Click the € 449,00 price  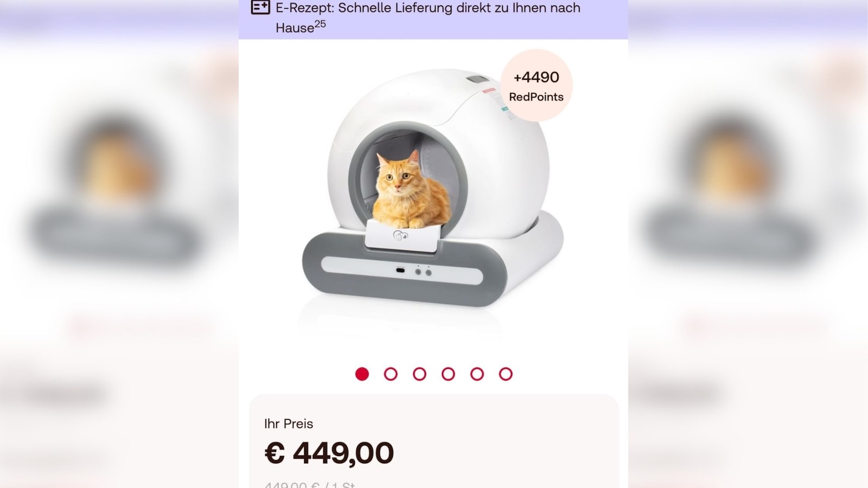click(329, 453)
